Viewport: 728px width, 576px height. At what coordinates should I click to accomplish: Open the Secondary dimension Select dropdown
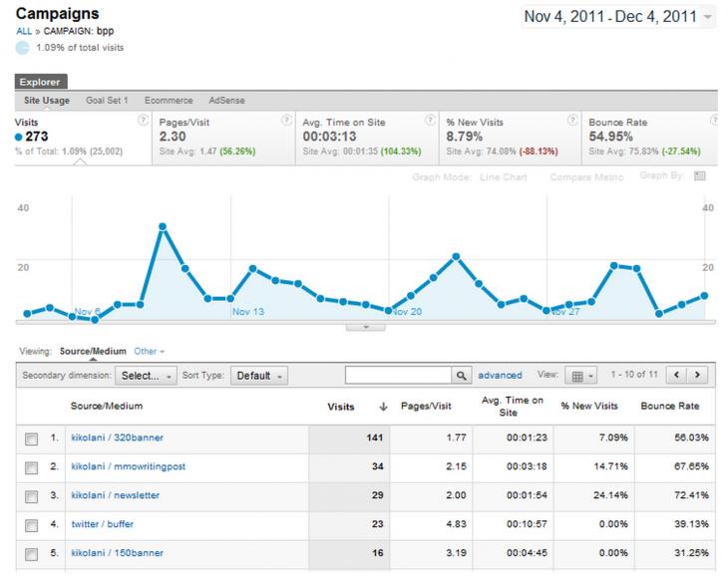(x=146, y=376)
